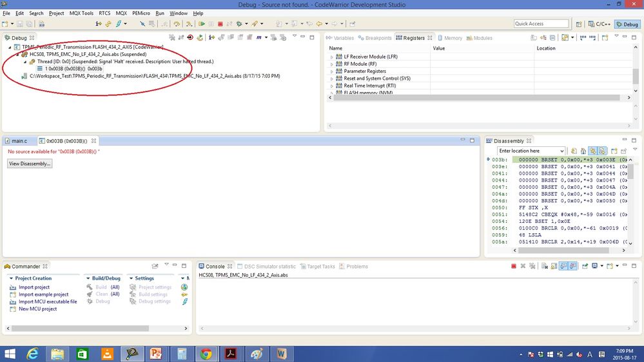644x362 pixels.
Task: Click the Go to Home icon in Disassembly
Action: [583, 151]
